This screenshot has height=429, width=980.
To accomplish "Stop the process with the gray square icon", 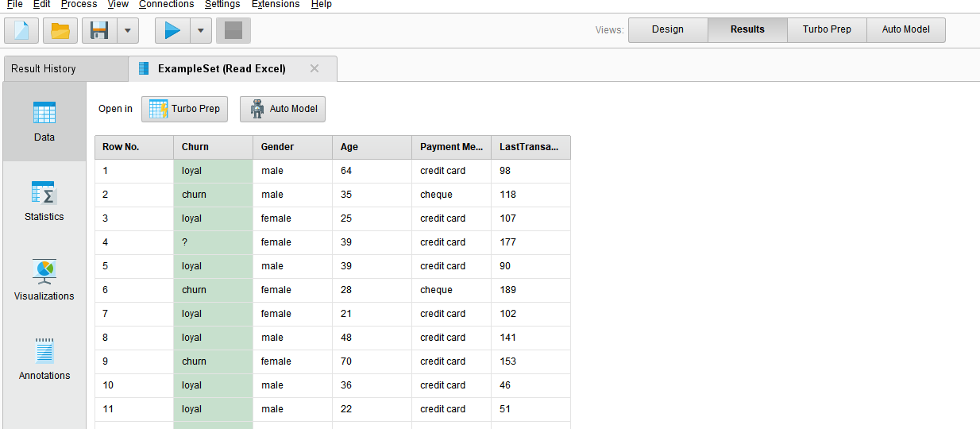I will [233, 30].
